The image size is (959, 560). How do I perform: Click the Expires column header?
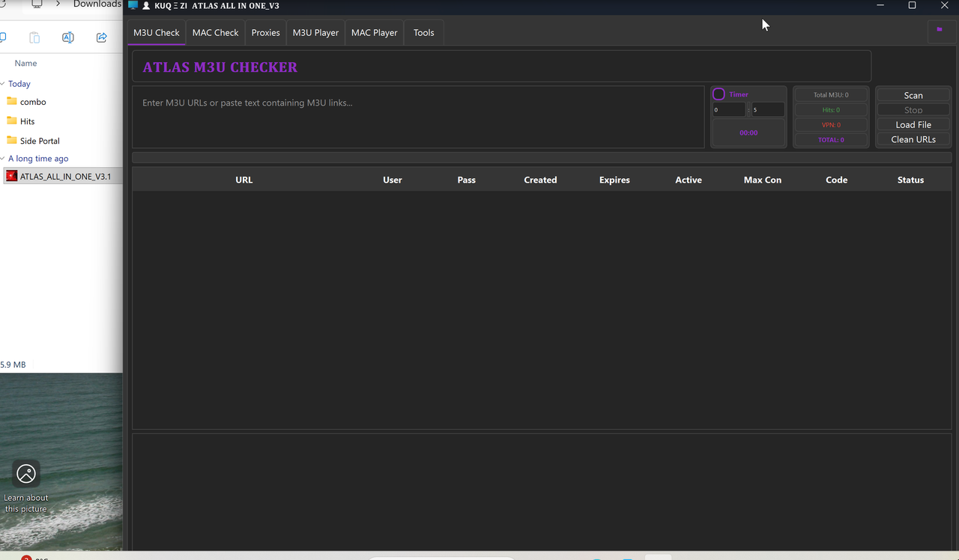click(614, 180)
